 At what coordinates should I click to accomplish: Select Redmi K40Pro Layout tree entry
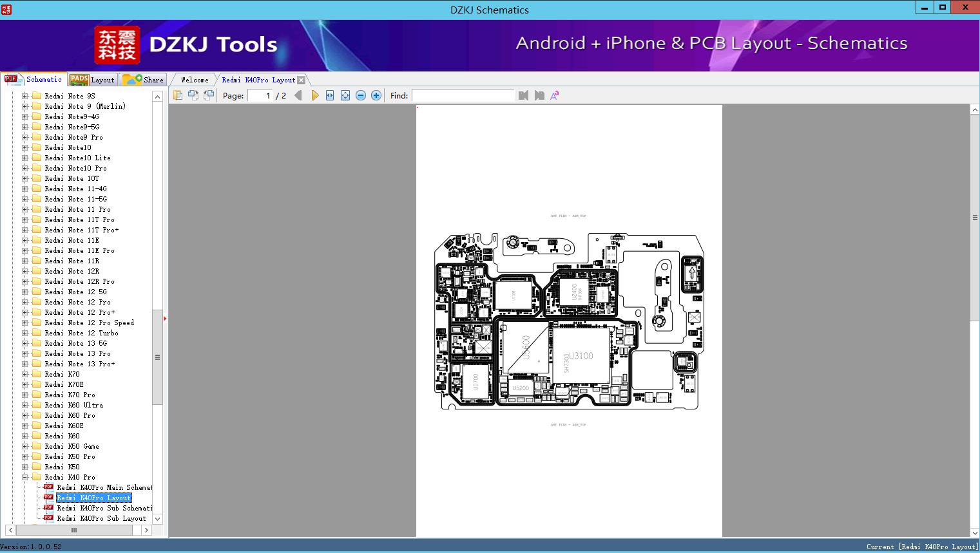(94, 498)
